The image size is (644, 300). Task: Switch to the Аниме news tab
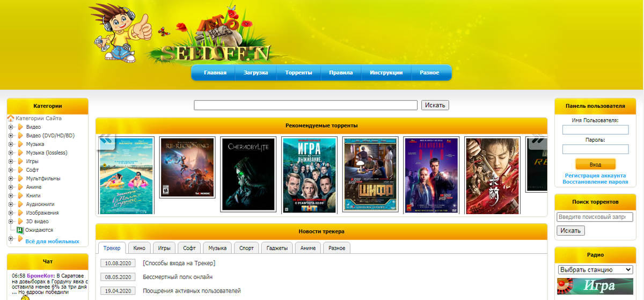pyautogui.click(x=308, y=248)
